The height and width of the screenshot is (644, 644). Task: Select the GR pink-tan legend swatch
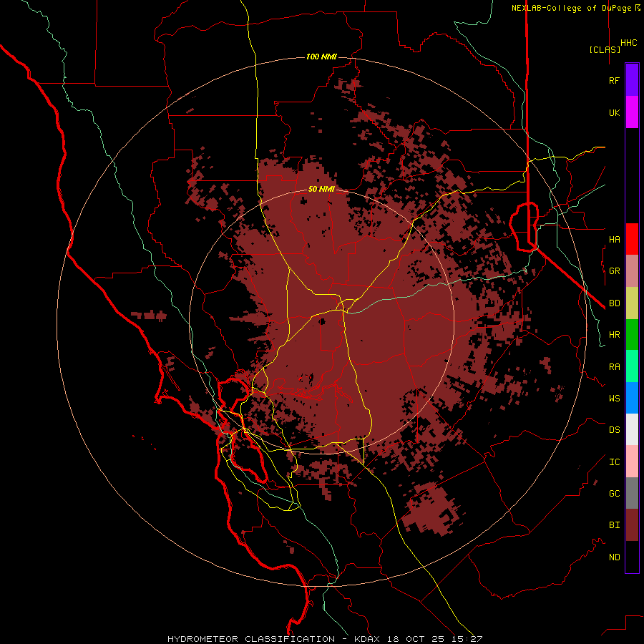click(x=632, y=271)
